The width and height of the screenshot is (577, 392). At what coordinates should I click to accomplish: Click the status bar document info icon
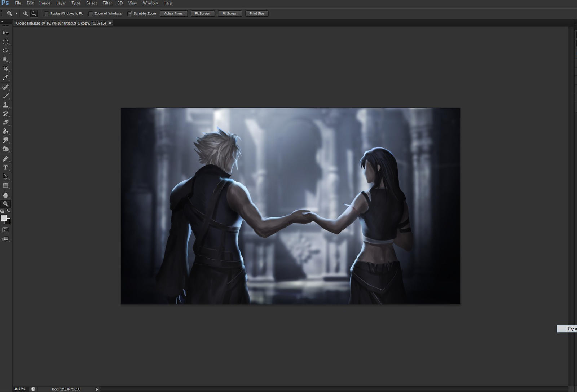33,389
